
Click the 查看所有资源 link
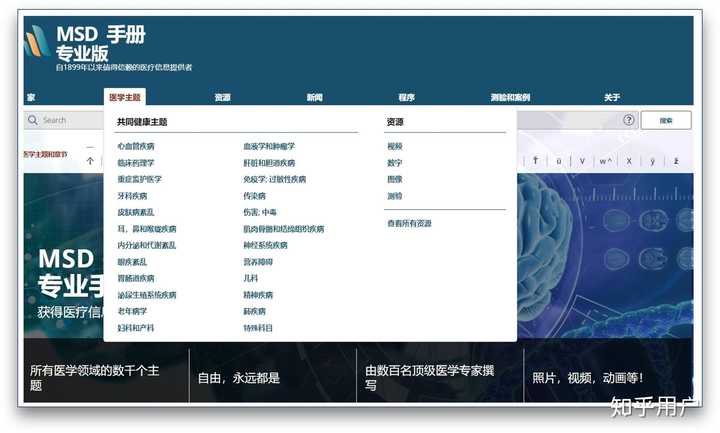pos(409,223)
